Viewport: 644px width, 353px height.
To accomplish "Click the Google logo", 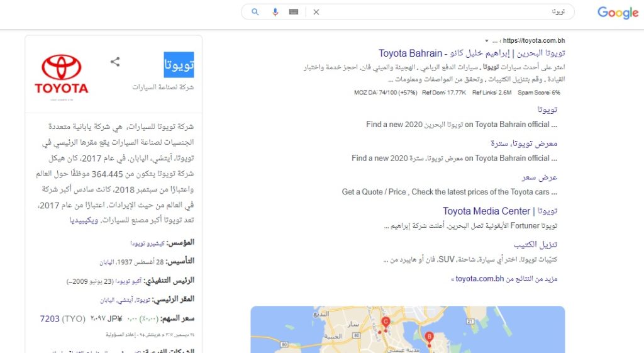I will [x=618, y=13].
